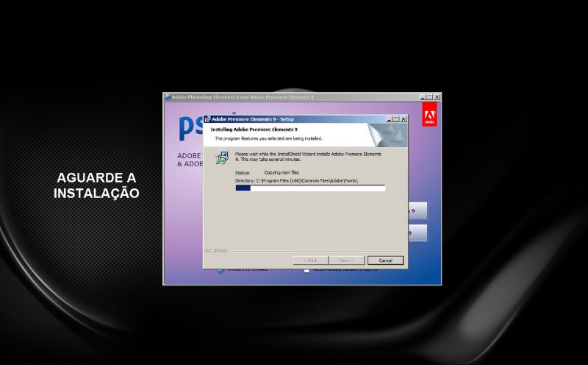Click the disabled Next button

pyautogui.click(x=346, y=261)
